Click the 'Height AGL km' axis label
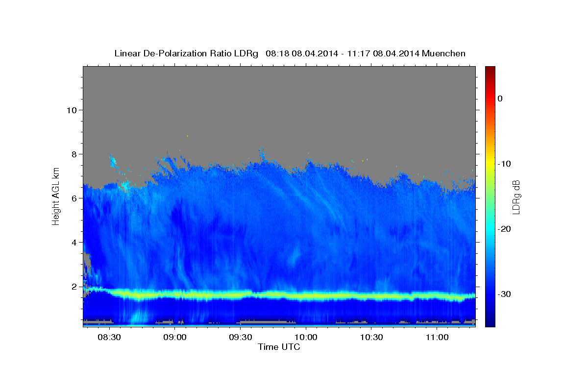 56,196
